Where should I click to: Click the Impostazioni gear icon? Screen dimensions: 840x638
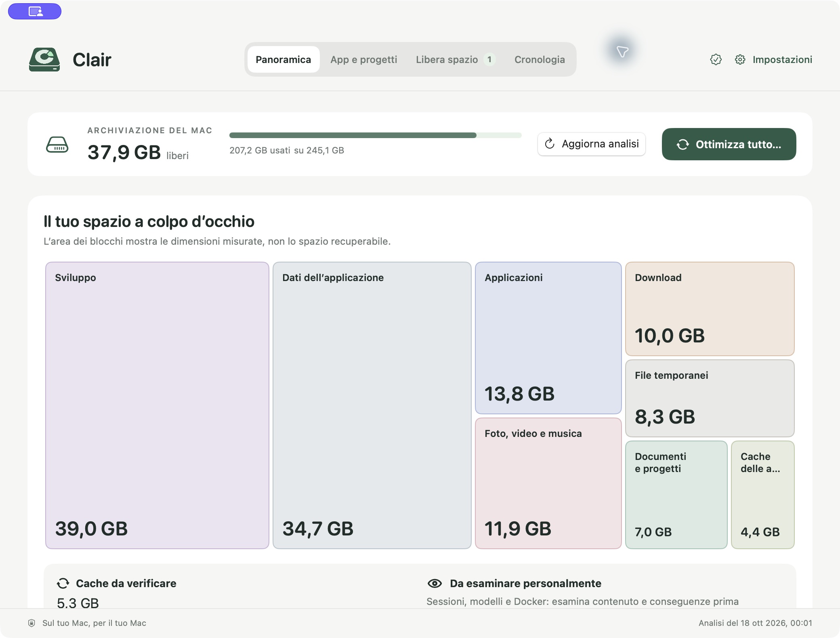click(x=740, y=60)
